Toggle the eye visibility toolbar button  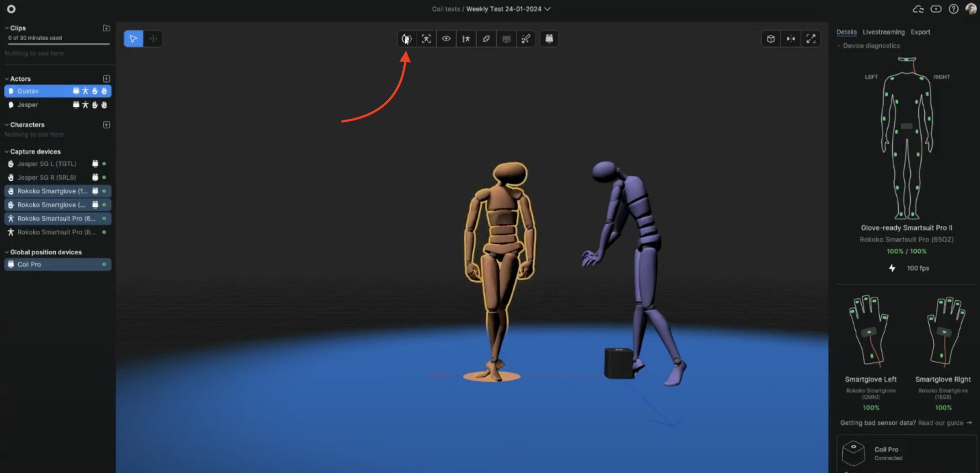point(446,39)
